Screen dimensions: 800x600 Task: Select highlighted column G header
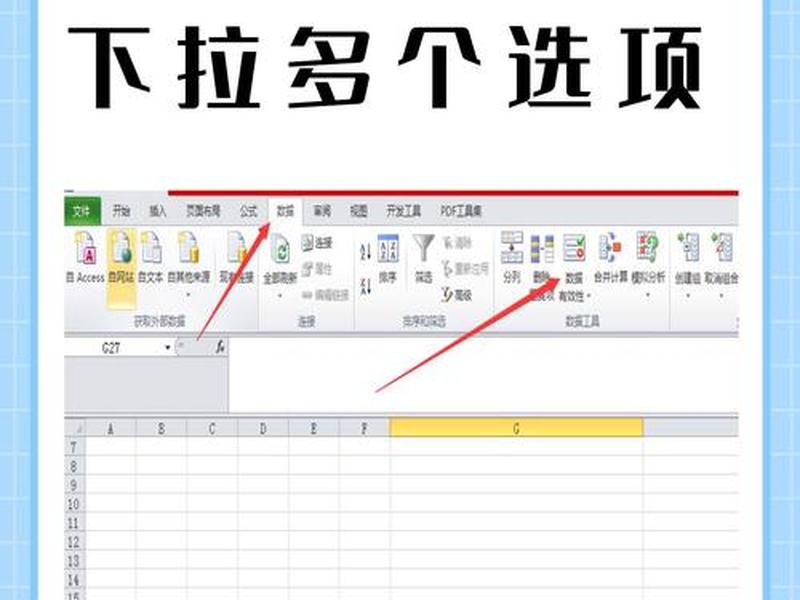(x=516, y=428)
